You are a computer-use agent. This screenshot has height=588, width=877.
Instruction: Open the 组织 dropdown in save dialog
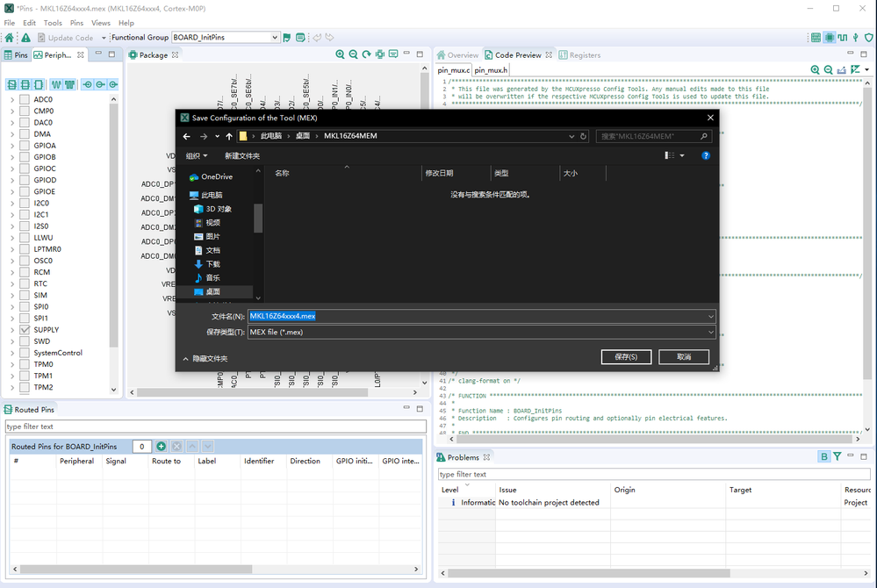click(x=197, y=155)
